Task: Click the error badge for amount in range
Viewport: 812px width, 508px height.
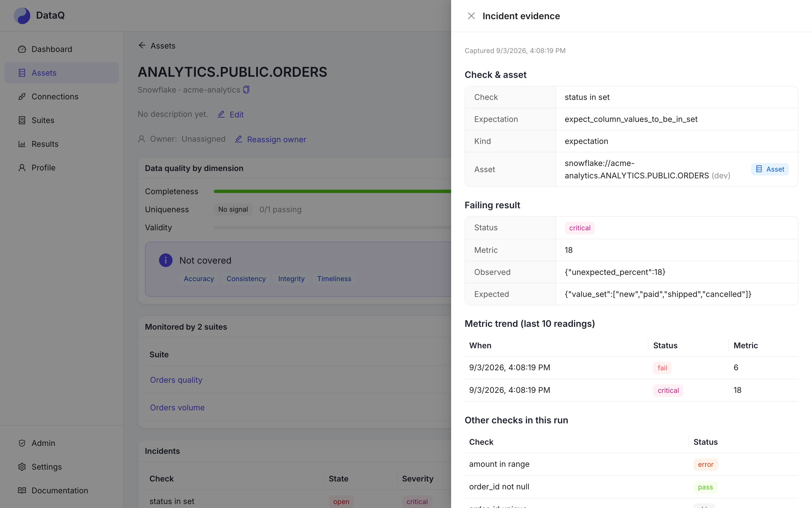Action: click(706, 464)
